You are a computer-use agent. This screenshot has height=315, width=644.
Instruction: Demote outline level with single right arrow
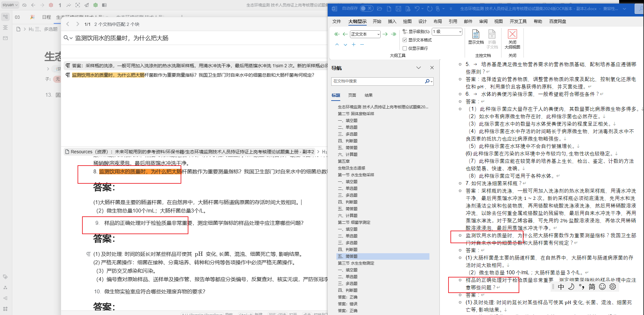[385, 34]
